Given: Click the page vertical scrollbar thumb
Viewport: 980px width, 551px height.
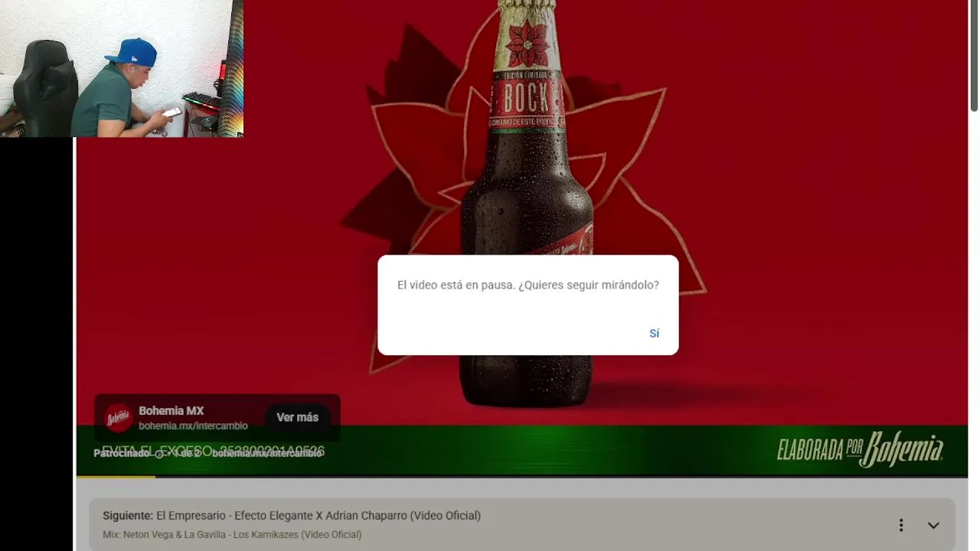Looking at the screenshot, I should (x=974, y=56).
